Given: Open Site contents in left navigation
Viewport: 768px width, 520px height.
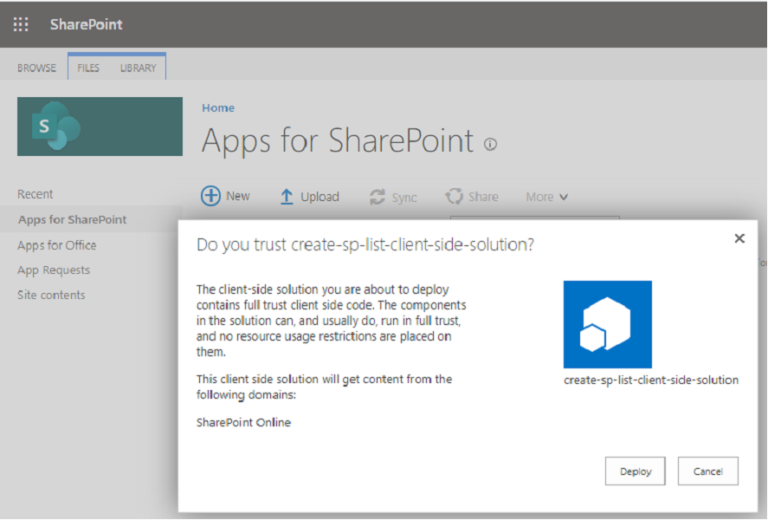Looking at the screenshot, I should (51, 295).
